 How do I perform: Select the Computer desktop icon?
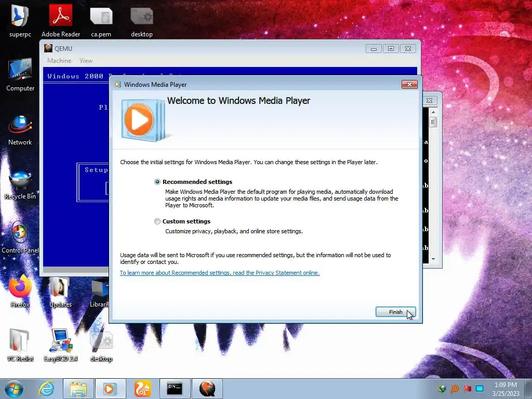(20, 75)
